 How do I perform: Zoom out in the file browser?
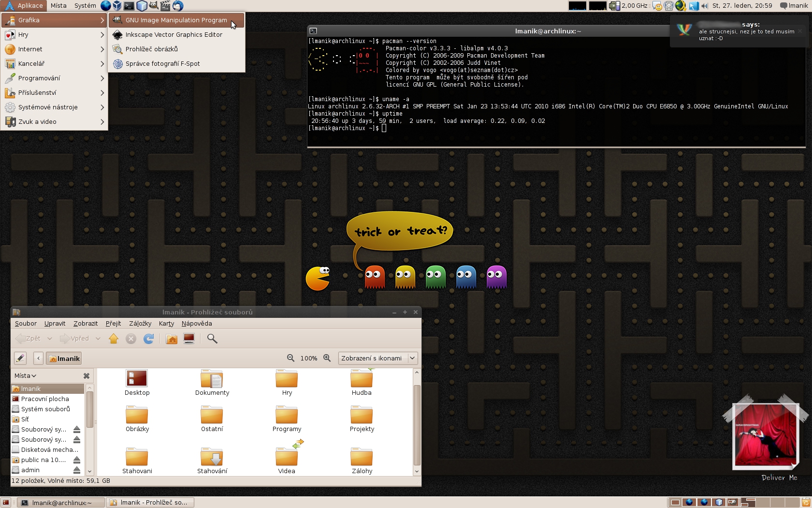(290, 358)
